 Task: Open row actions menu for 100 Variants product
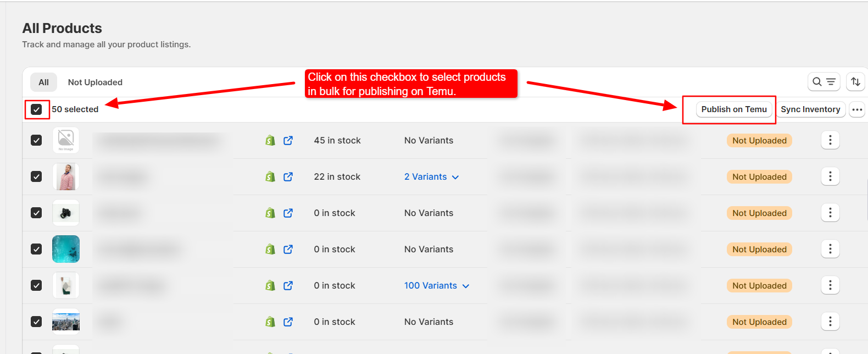(x=830, y=285)
